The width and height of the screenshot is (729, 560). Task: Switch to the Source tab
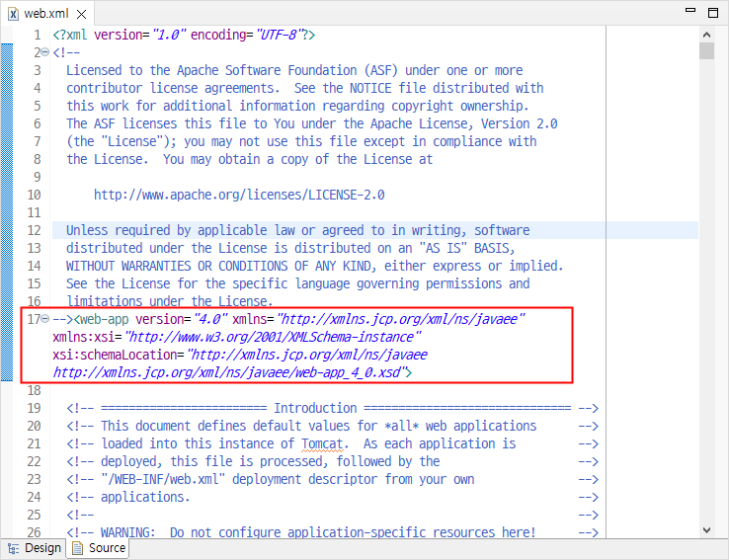98,548
